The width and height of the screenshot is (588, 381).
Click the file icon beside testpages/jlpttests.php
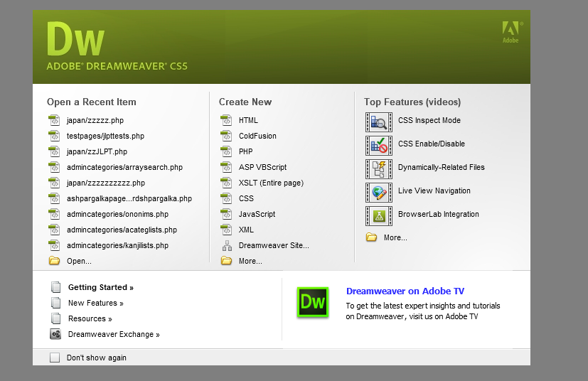tap(54, 136)
